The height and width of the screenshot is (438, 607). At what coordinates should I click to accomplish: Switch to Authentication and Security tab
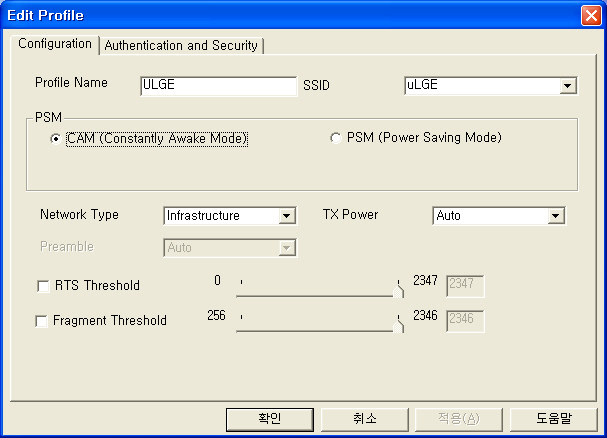point(181,45)
